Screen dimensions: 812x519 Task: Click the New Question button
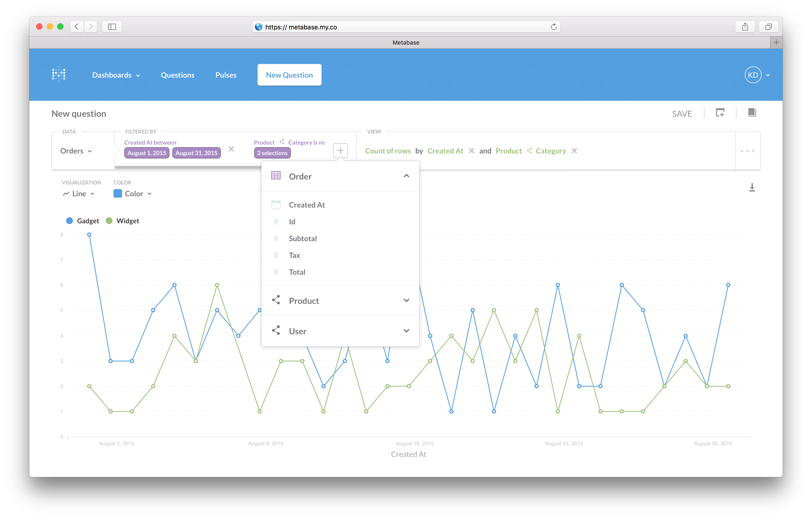289,75
